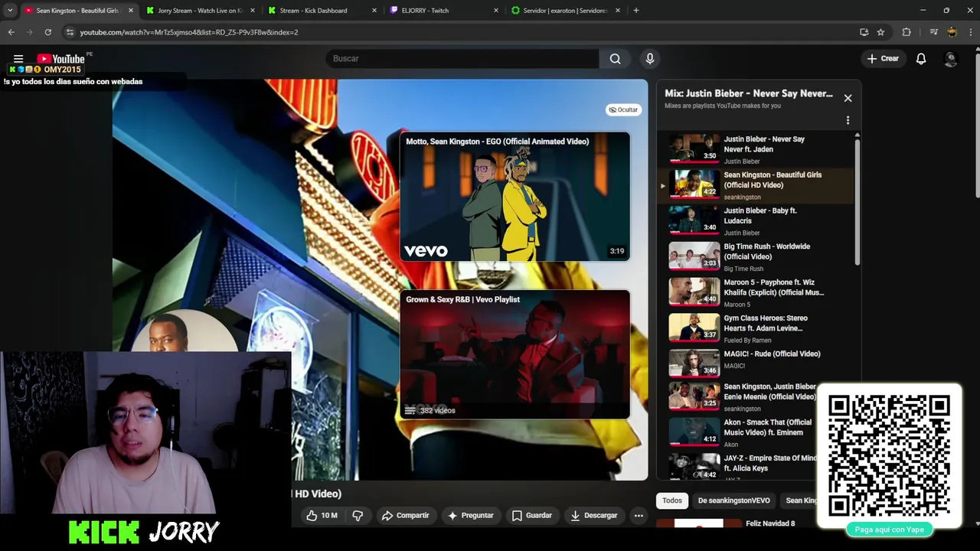Open Mix playlist three-dot options
Viewport: 980px width, 551px height.
click(x=848, y=120)
